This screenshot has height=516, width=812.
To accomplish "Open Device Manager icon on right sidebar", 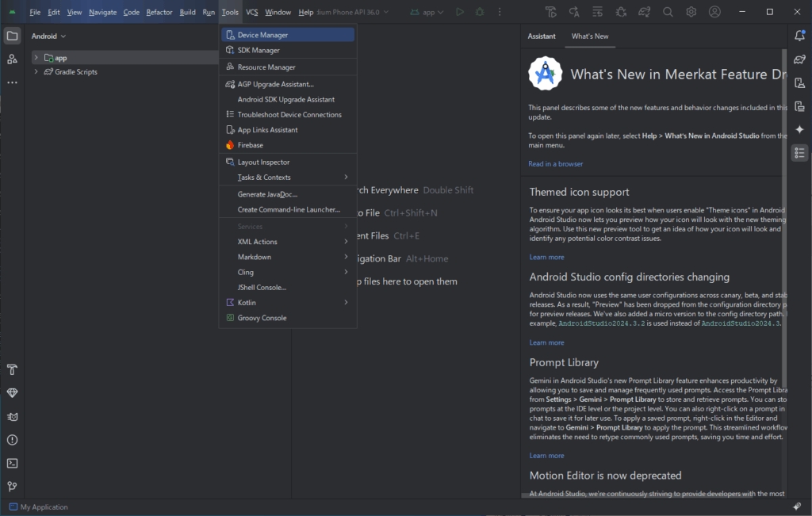I will [799, 82].
